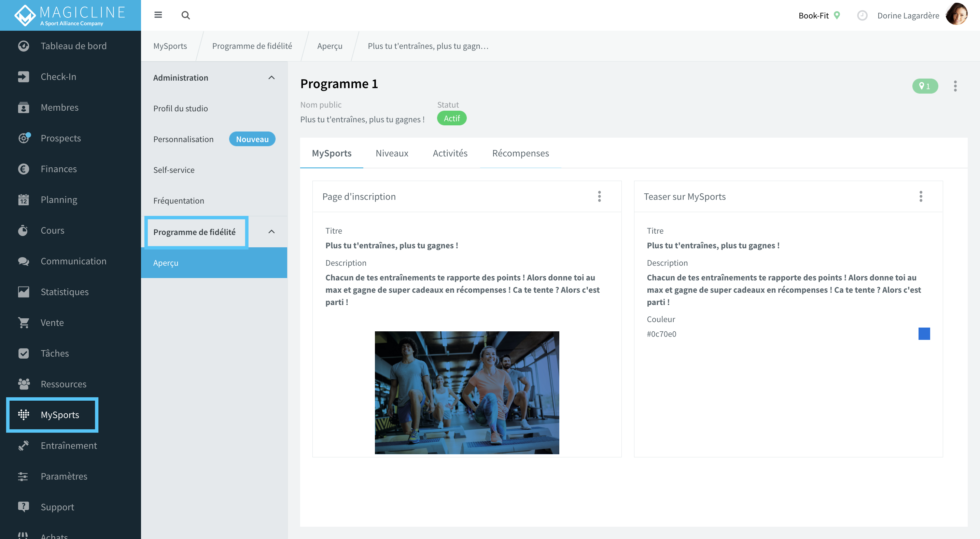
Task: Switch to the Récompenses tab
Action: point(520,153)
